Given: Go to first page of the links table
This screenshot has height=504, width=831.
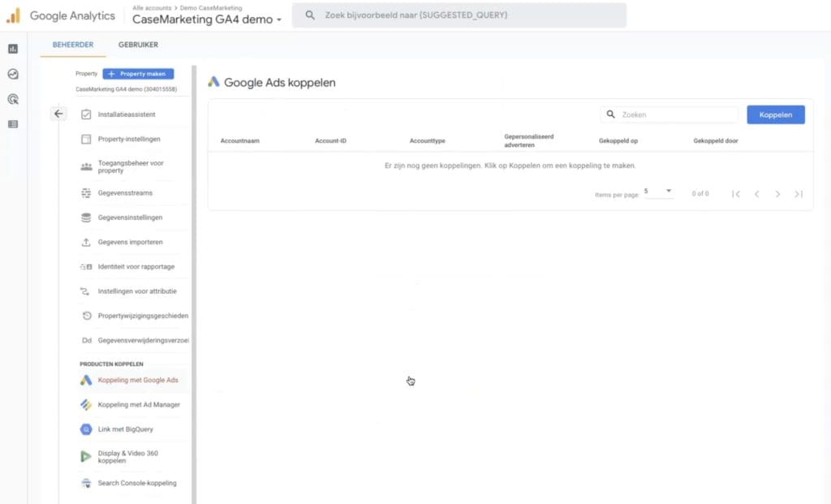Looking at the screenshot, I should (x=735, y=194).
